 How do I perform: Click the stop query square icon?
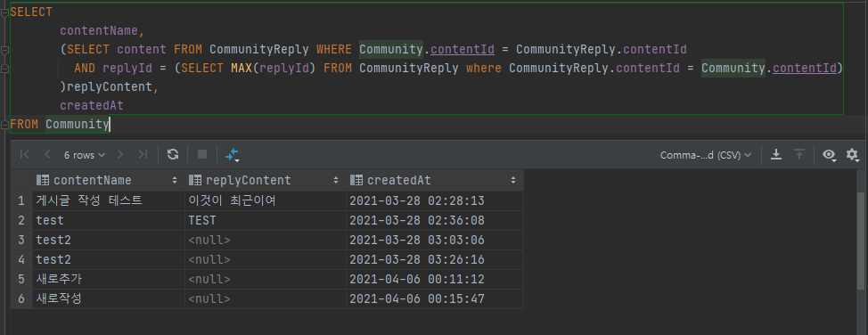coord(202,154)
